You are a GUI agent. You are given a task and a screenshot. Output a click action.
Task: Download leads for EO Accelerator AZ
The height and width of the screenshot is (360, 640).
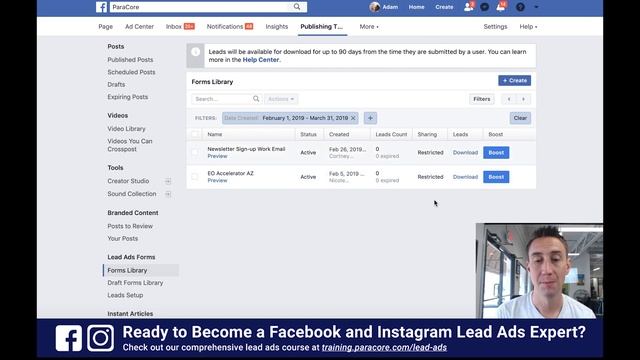click(x=465, y=177)
